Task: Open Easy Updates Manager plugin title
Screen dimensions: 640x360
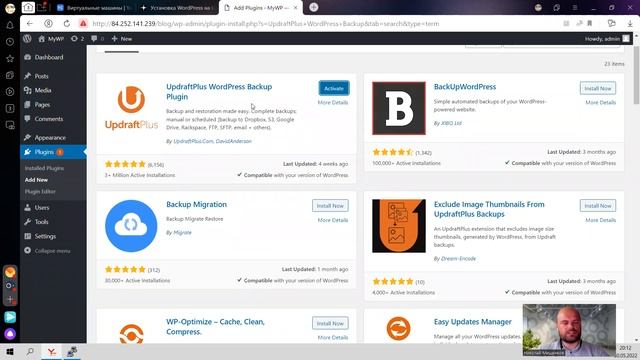Action: (473, 322)
